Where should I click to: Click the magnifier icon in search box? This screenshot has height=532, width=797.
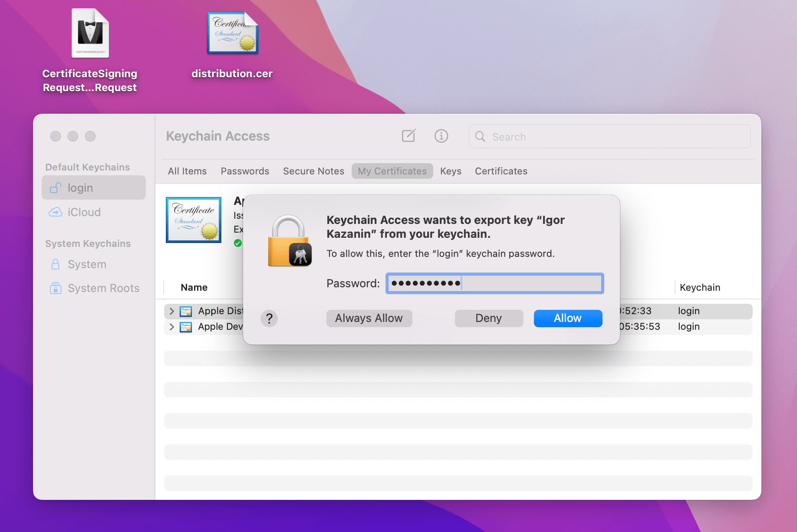pyautogui.click(x=480, y=137)
